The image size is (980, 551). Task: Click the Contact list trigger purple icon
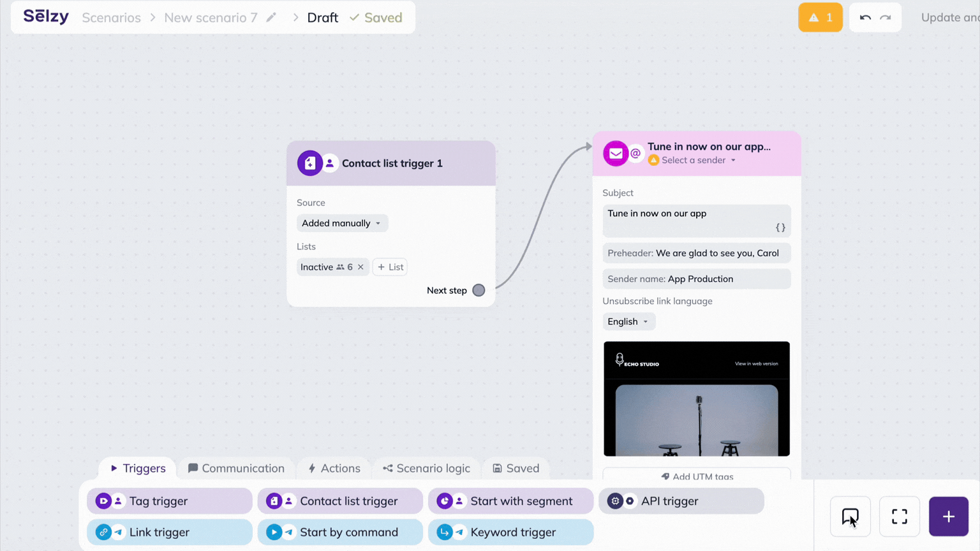click(x=309, y=163)
